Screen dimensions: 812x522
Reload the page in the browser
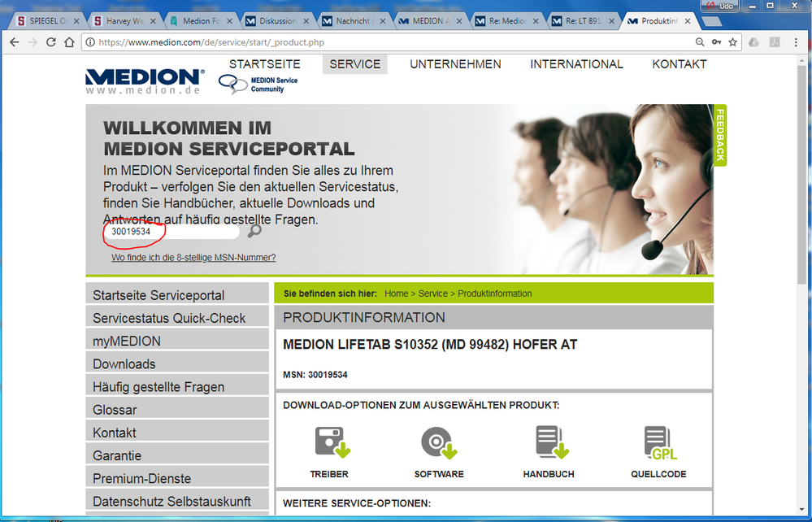pos(51,42)
